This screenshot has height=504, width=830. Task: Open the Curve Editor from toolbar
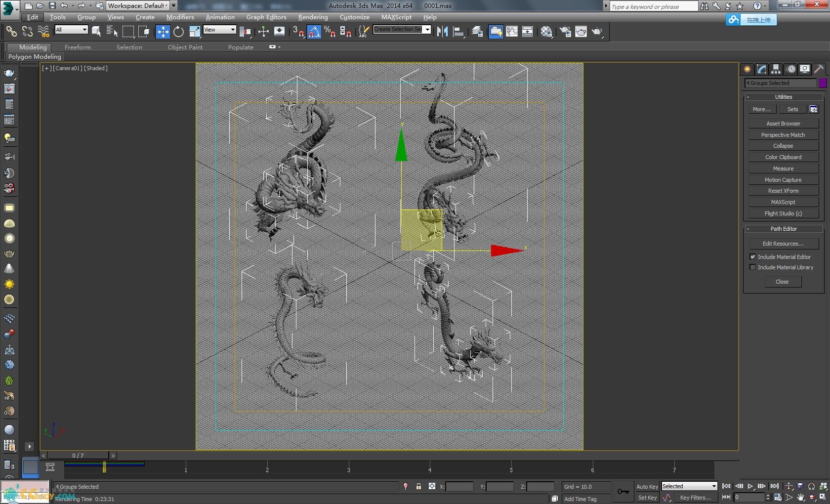click(512, 32)
